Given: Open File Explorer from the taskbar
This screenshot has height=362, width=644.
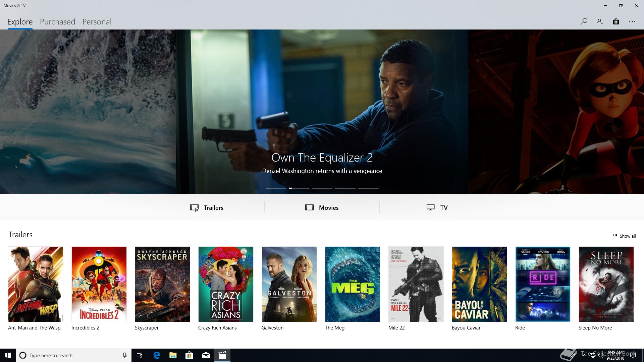Looking at the screenshot, I should pyautogui.click(x=173, y=355).
